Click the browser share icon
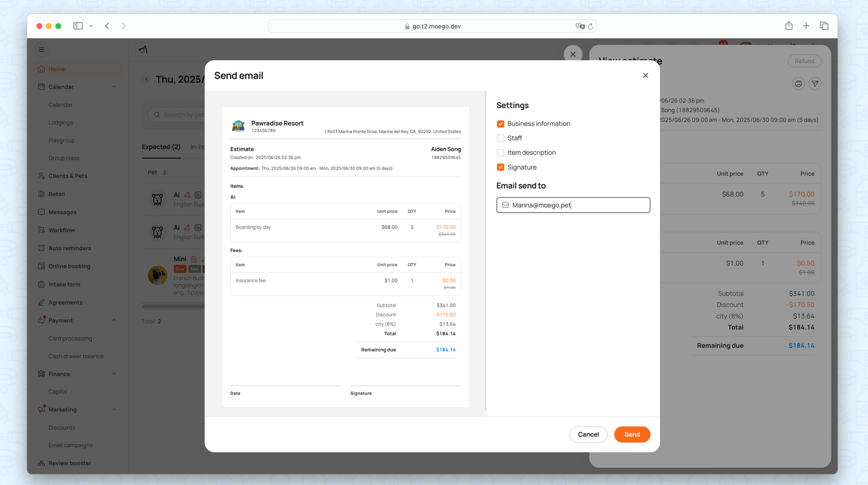 pyautogui.click(x=789, y=26)
